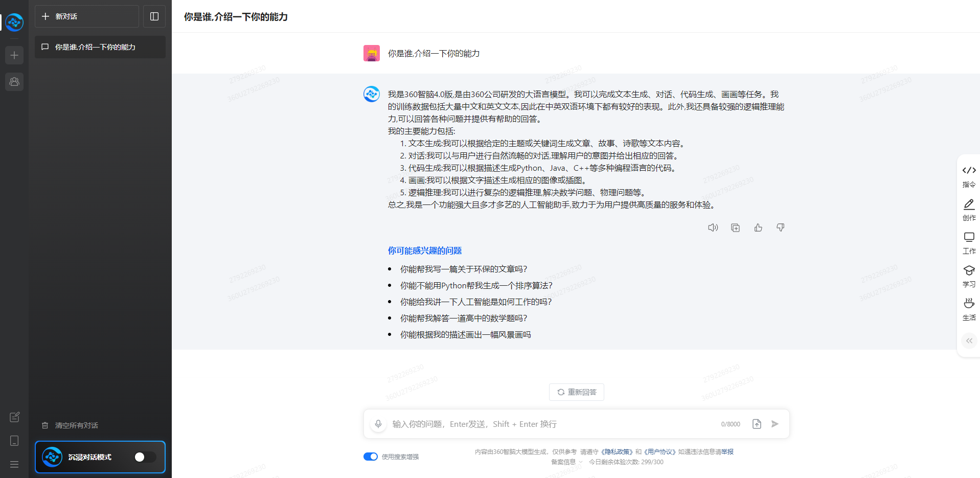Open the 学习 study panel
This screenshot has width=980, height=478.
tap(969, 276)
